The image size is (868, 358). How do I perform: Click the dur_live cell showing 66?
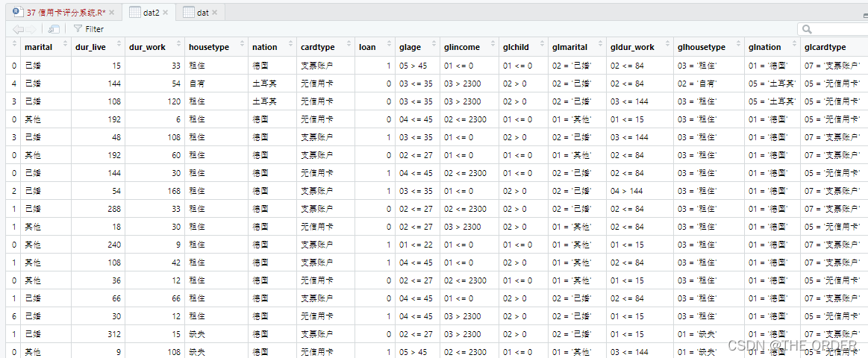point(98,298)
